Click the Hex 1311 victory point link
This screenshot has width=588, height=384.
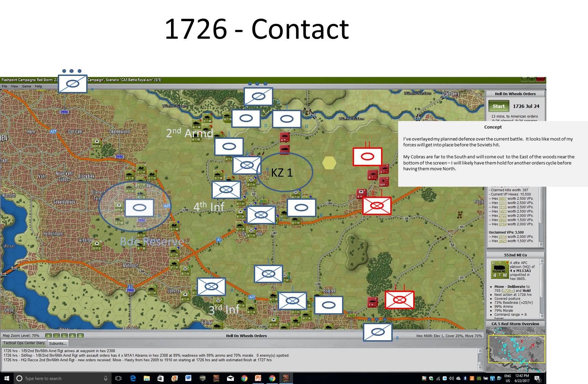click(502, 203)
